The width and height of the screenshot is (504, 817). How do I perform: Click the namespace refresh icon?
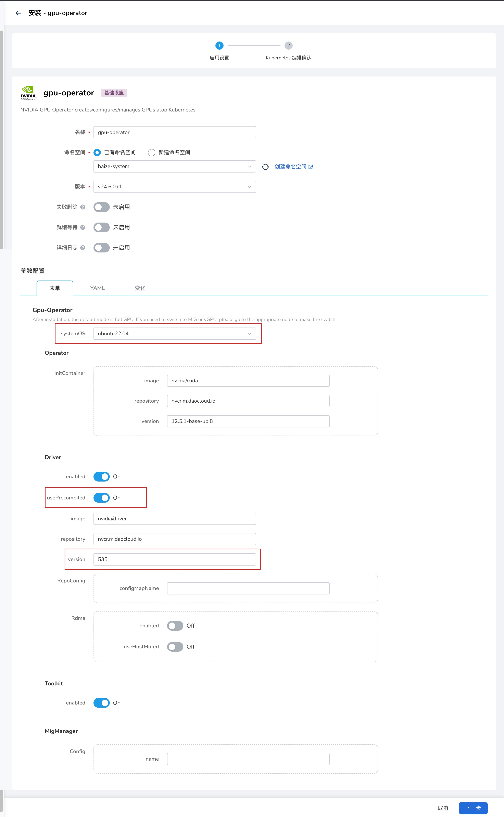(265, 167)
